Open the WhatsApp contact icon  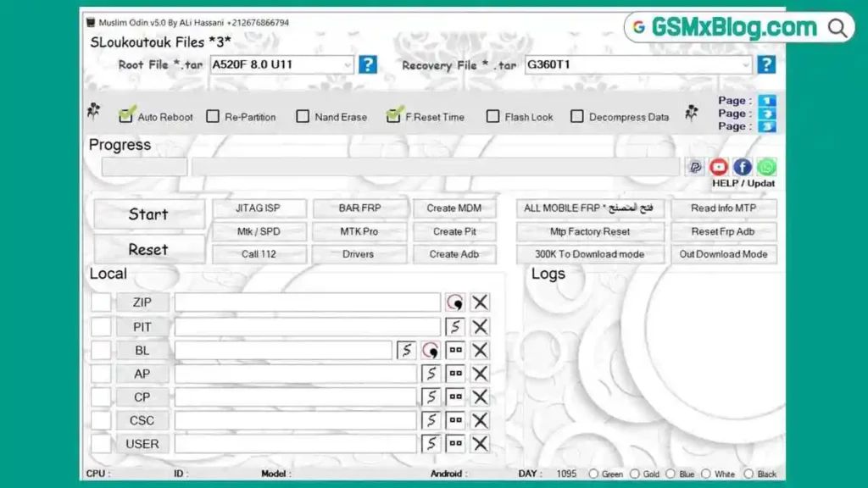[x=766, y=167]
